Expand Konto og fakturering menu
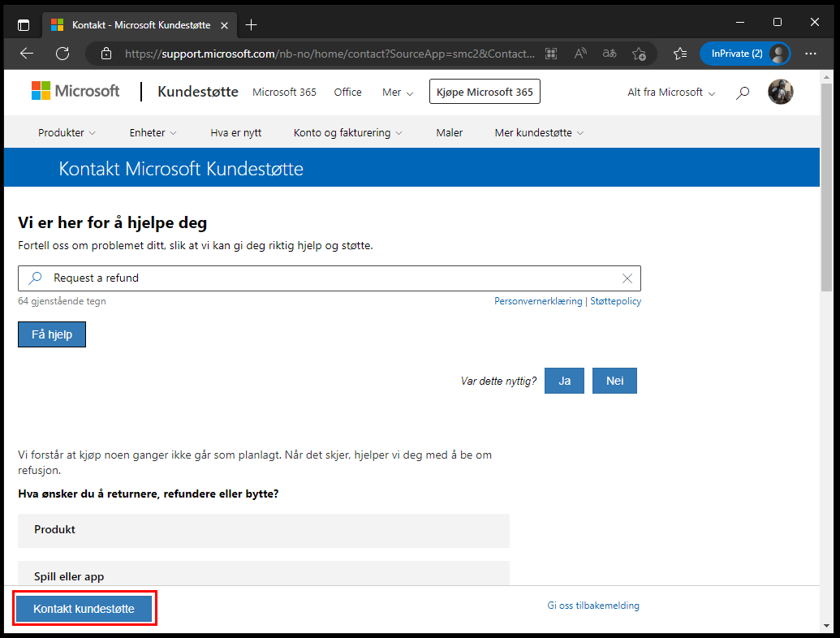The height and width of the screenshot is (638, 840). tap(347, 133)
